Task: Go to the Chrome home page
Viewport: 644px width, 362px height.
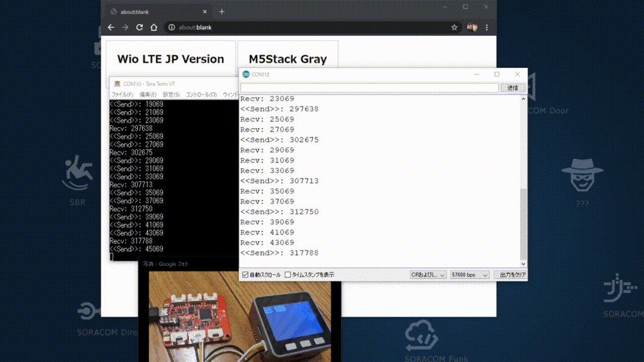Action: [x=154, y=28]
